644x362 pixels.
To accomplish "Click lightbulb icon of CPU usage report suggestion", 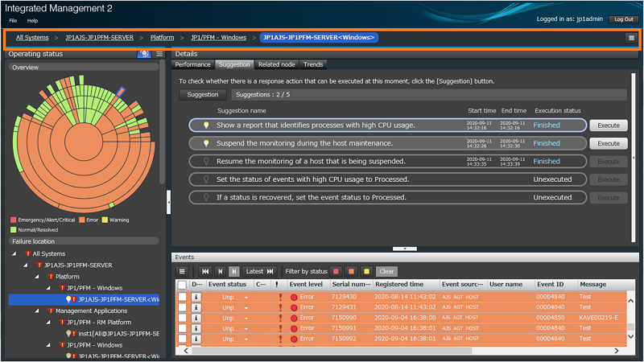I will (x=206, y=125).
